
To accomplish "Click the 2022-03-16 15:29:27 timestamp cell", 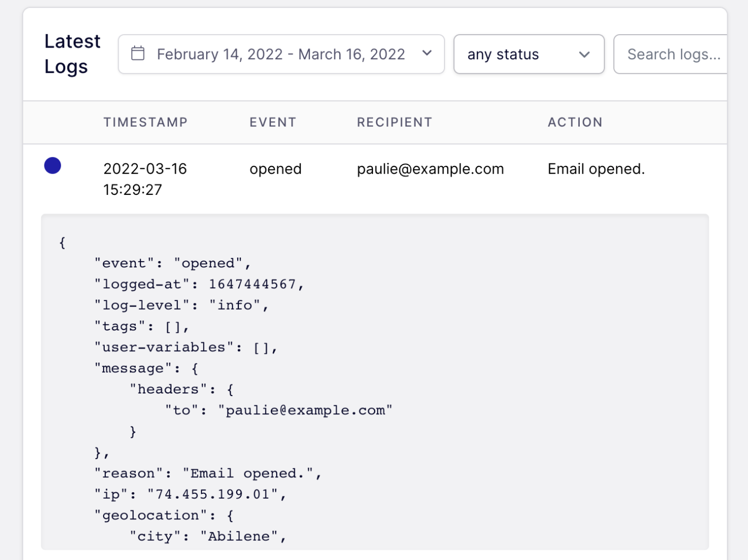I will pos(145,179).
